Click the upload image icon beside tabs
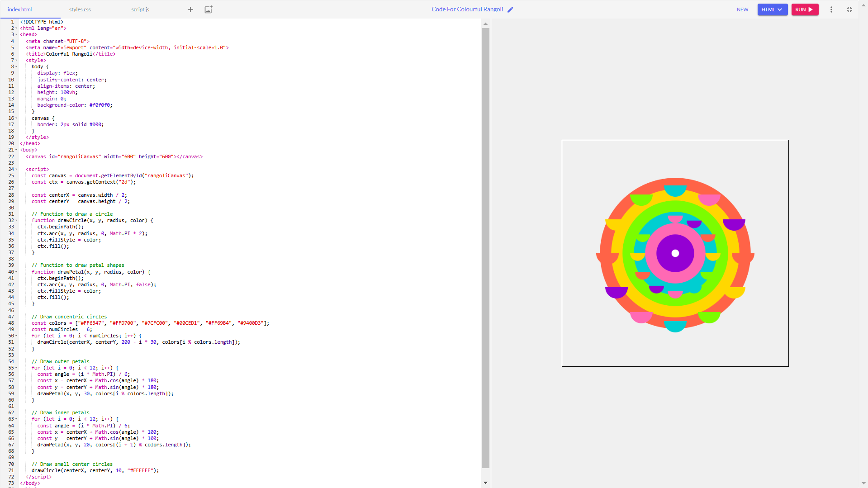Screen dimensions: 868x488 point(209,9)
